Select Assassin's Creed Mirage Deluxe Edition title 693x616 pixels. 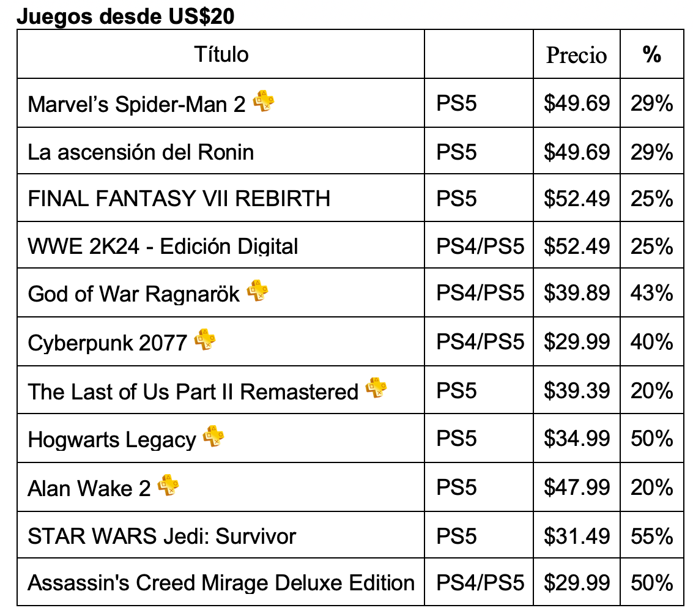coord(221,582)
